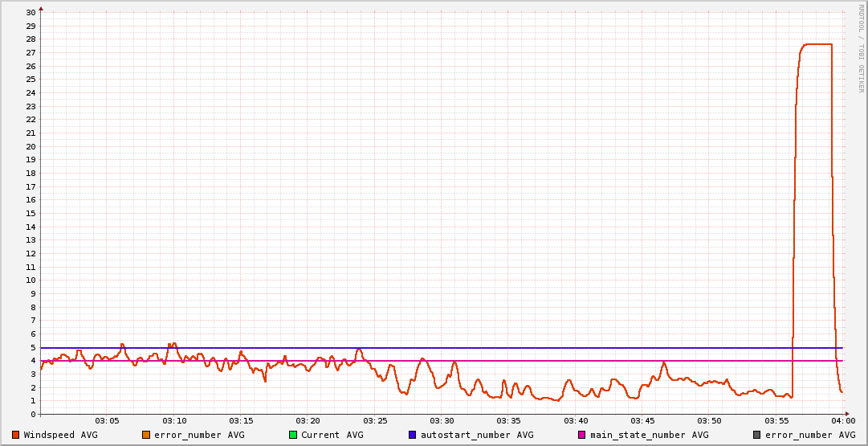Click the magenta main_state_number legend swatch

point(582,435)
